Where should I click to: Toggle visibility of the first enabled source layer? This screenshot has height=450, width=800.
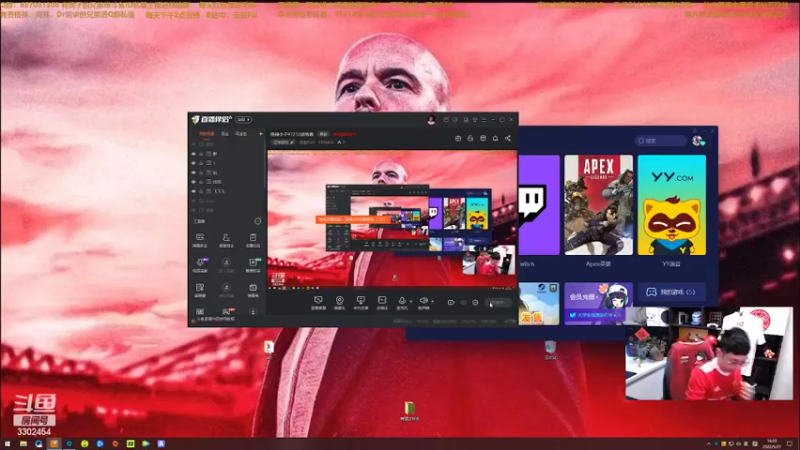[194, 154]
